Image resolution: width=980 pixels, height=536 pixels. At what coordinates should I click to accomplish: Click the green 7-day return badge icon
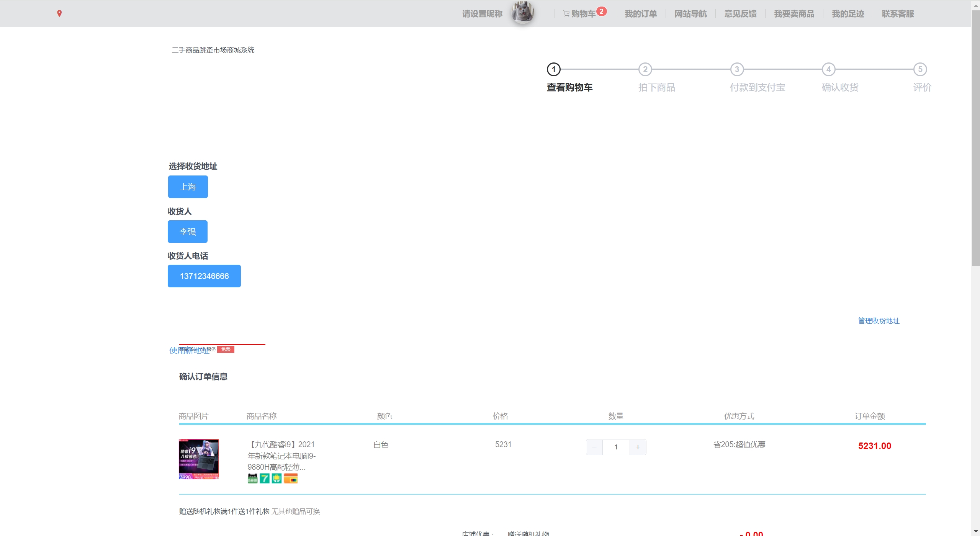pos(265,478)
